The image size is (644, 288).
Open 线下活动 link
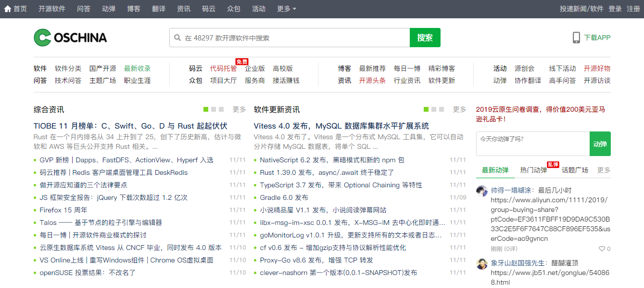563,68
